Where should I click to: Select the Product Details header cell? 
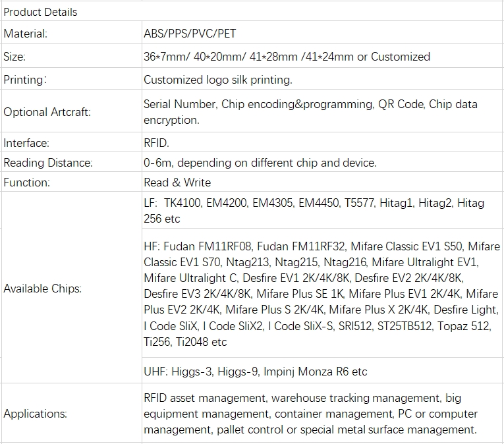click(252, 12)
